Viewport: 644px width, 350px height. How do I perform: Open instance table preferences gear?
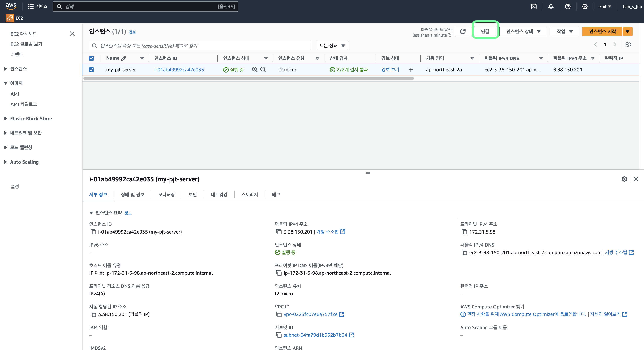[x=628, y=45]
